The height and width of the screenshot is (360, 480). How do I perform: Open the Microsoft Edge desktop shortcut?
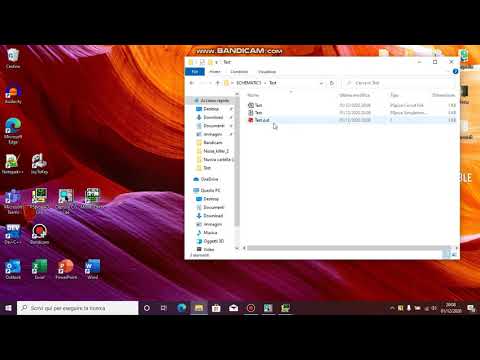click(x=13, y=130)
